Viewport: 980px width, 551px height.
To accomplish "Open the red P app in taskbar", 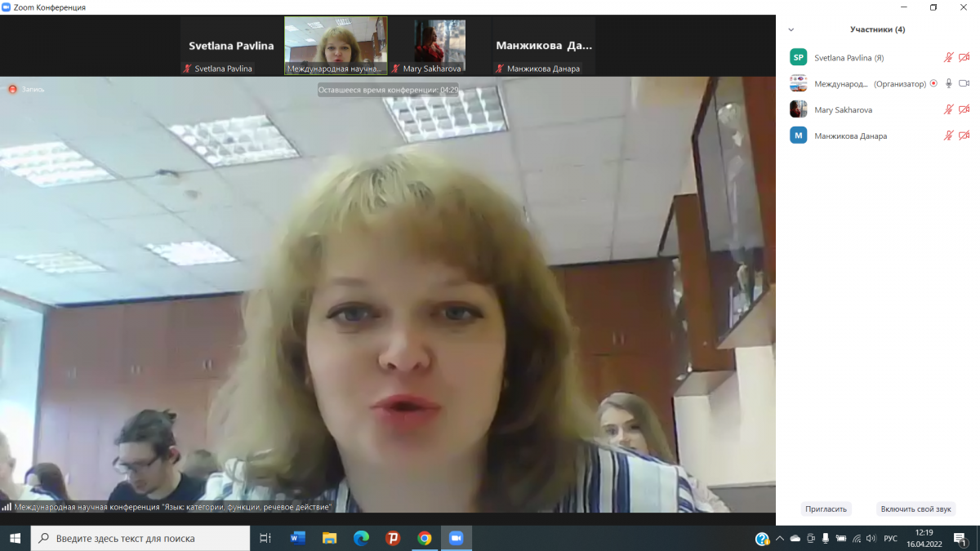I will (x=393, y=538).
